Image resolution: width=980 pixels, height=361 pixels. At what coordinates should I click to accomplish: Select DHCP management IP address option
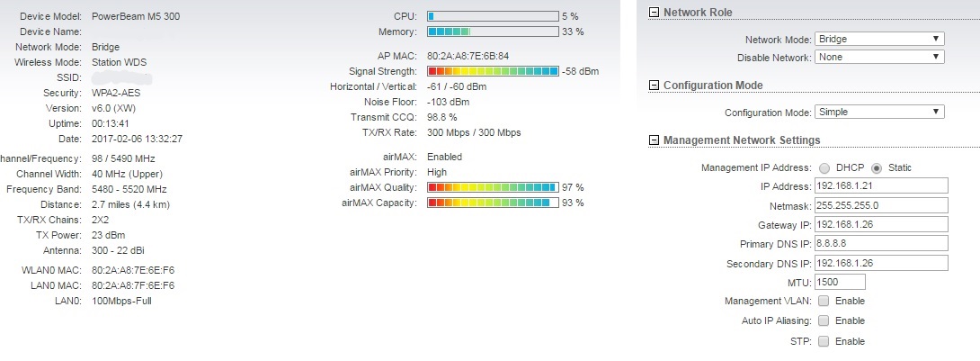[824, 168]
